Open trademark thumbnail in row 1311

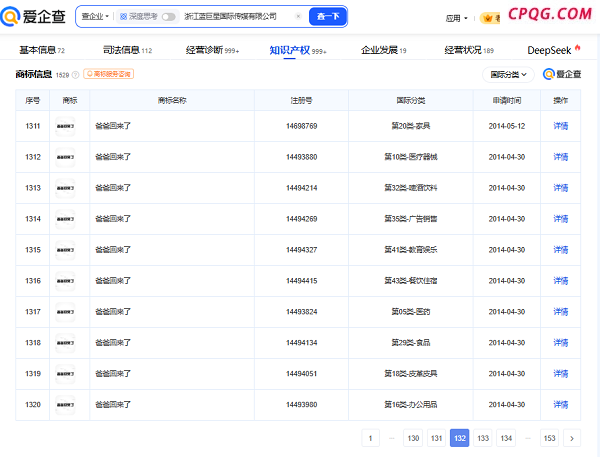[65, 126]
